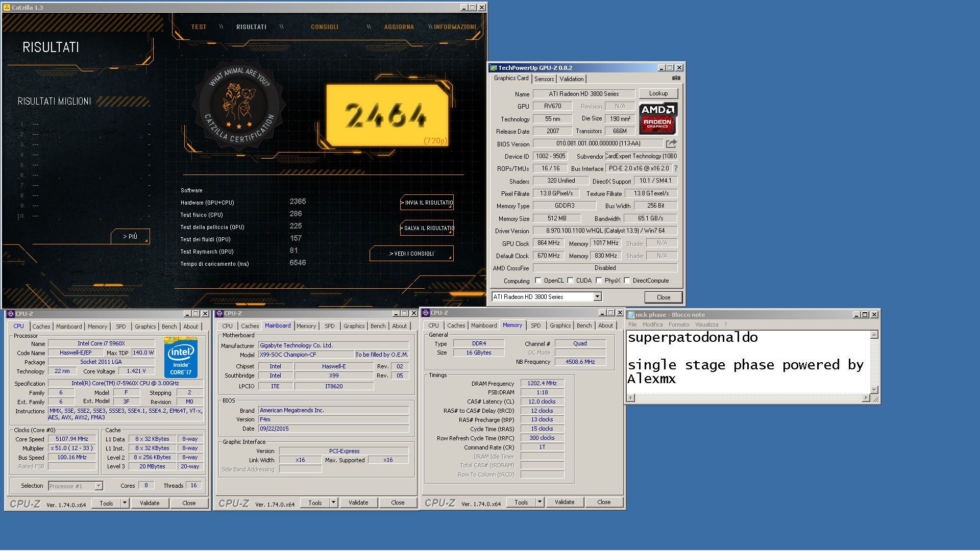980x551 pixels.
Task: Open the Processor #1 selection dropdown
Action: [x=99, y=486]
